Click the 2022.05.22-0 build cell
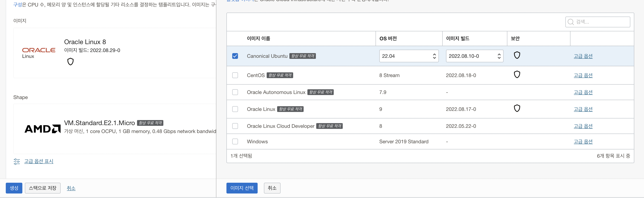The image size is (644, 198). click(461, 126)
